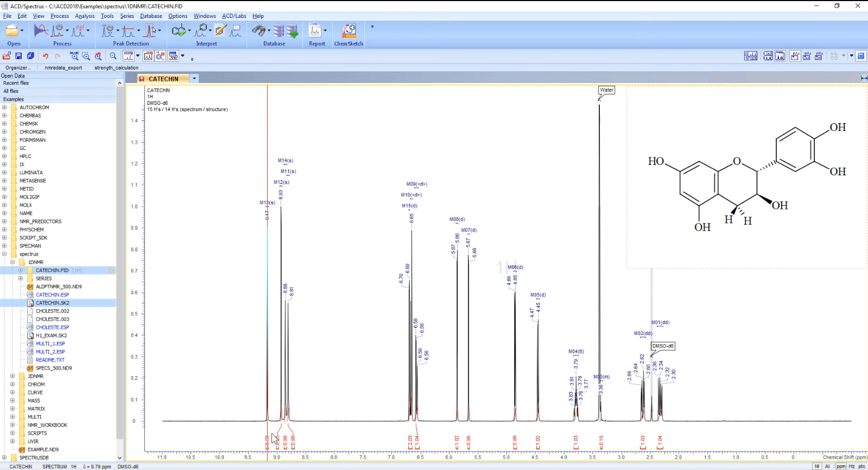Viewport: 868px width, 470px height.
Task: Collapse the 1DNMR folder node
Action: pyautogui.click(x=12, y=262)
